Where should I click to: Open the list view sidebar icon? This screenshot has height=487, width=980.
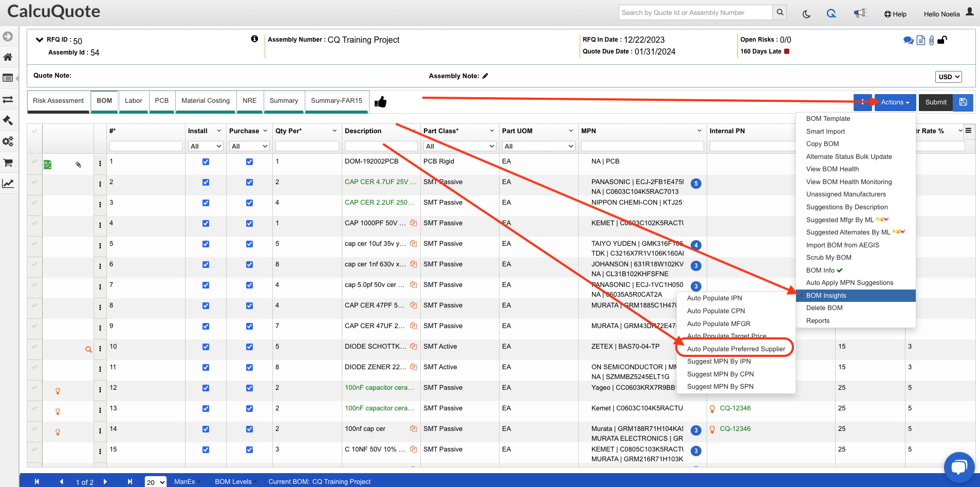point(8,78)
